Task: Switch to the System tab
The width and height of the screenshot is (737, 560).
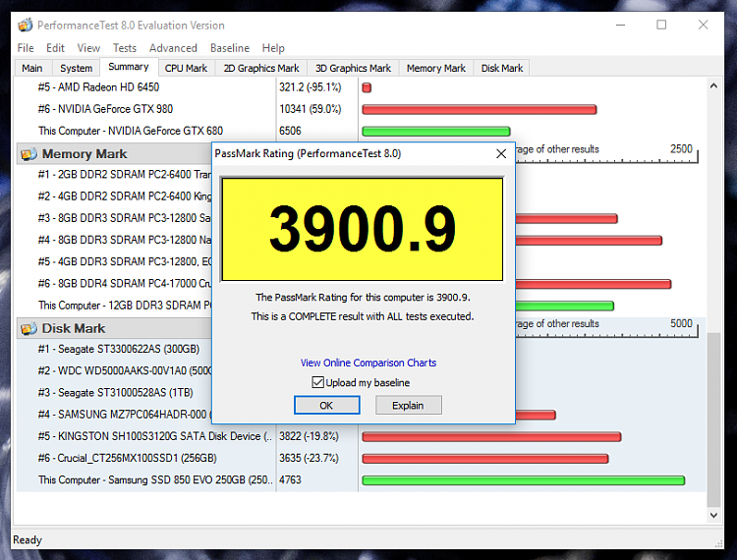Action: point(76,68)
